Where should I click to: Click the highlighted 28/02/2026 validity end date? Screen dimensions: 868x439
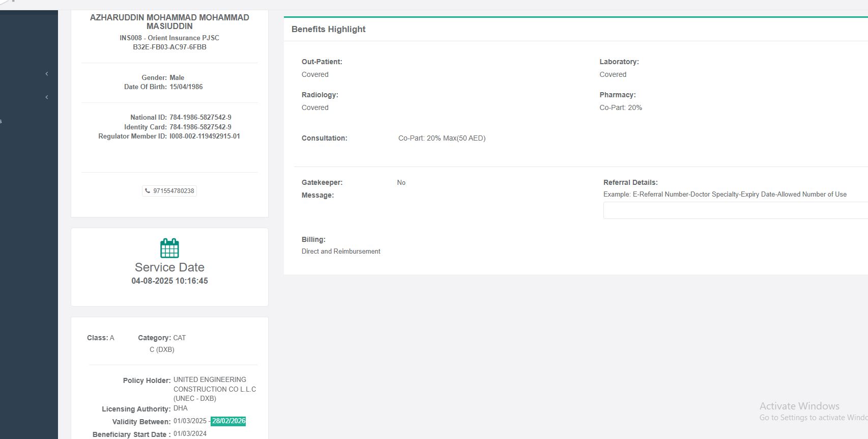[x=228, y=421]
